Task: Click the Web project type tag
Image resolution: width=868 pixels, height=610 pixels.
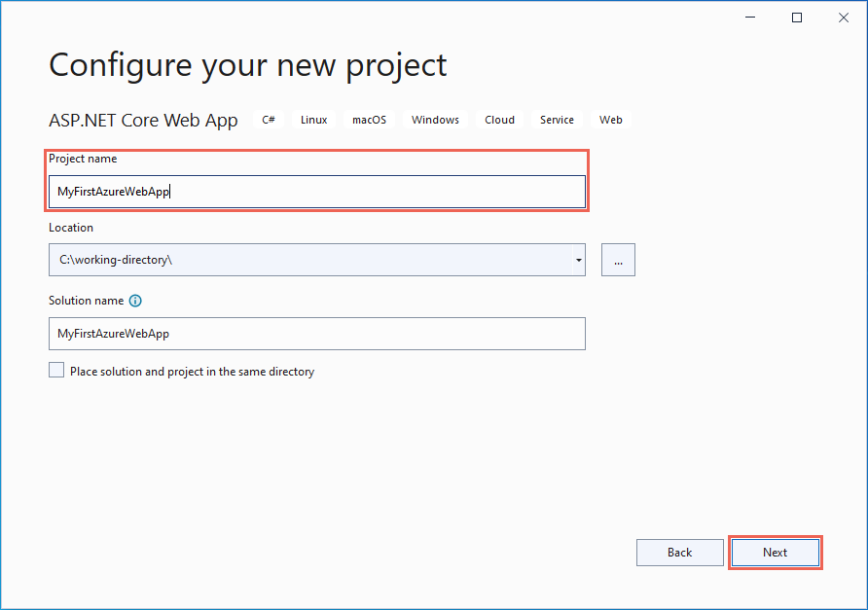Action: point(611,120)
